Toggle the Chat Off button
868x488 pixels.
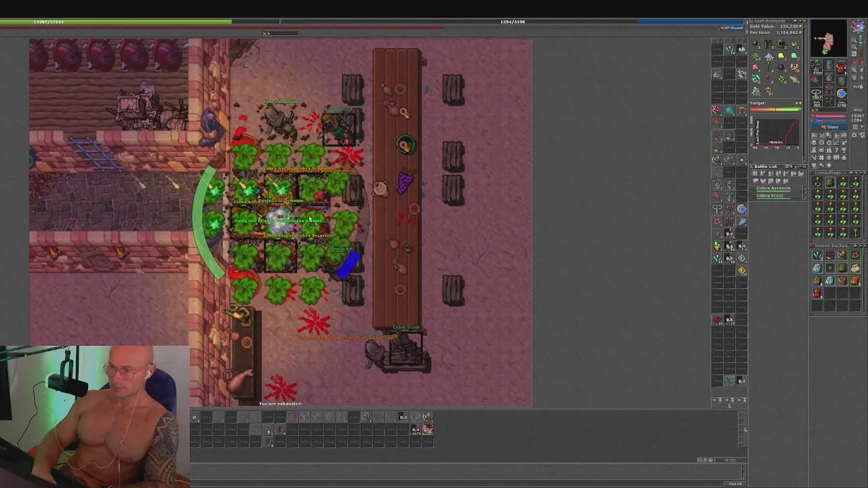point(735,483)
